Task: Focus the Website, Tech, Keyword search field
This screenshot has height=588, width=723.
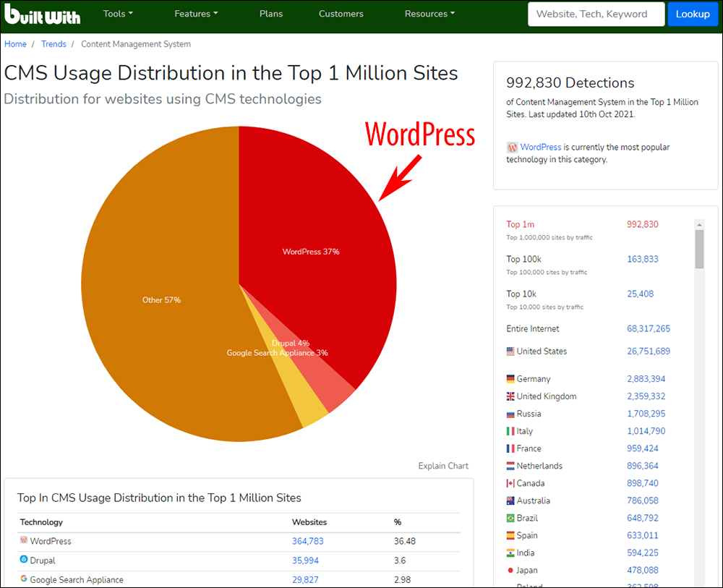Action: click(596, 14)
